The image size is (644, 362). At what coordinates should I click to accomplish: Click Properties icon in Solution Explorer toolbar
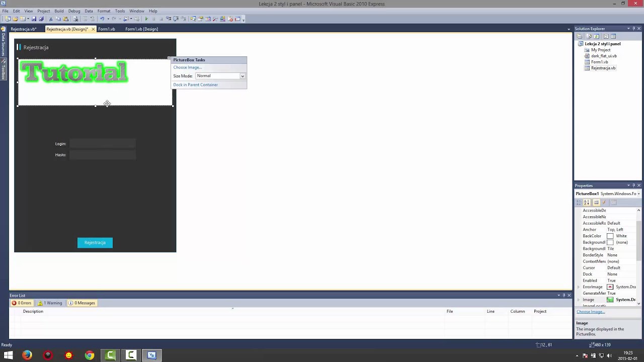[x=580, y=36]
